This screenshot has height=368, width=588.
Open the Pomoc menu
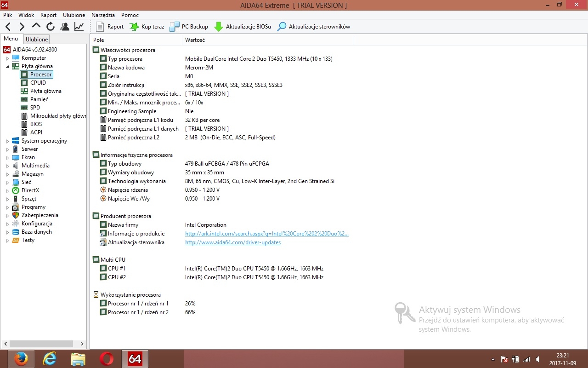click(x=130, y=15)
